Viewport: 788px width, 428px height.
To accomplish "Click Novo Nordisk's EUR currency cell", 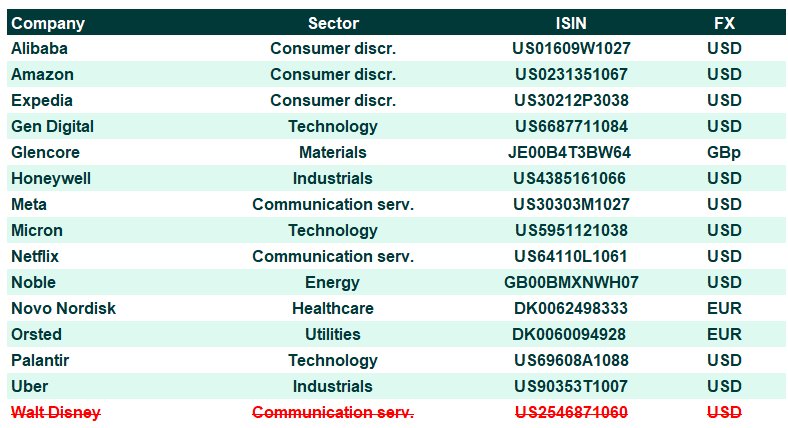I will pos(724,308).
